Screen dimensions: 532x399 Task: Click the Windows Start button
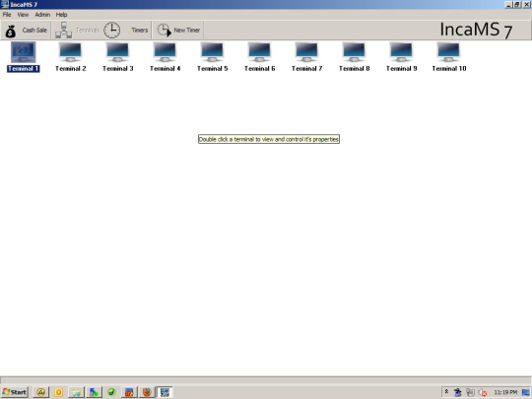(x=14, y=392)
